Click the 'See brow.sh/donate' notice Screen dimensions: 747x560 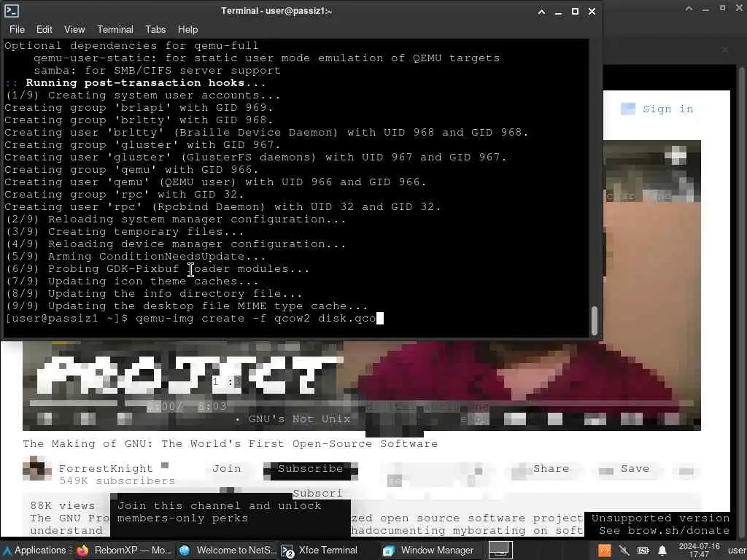tap(664, 531)
